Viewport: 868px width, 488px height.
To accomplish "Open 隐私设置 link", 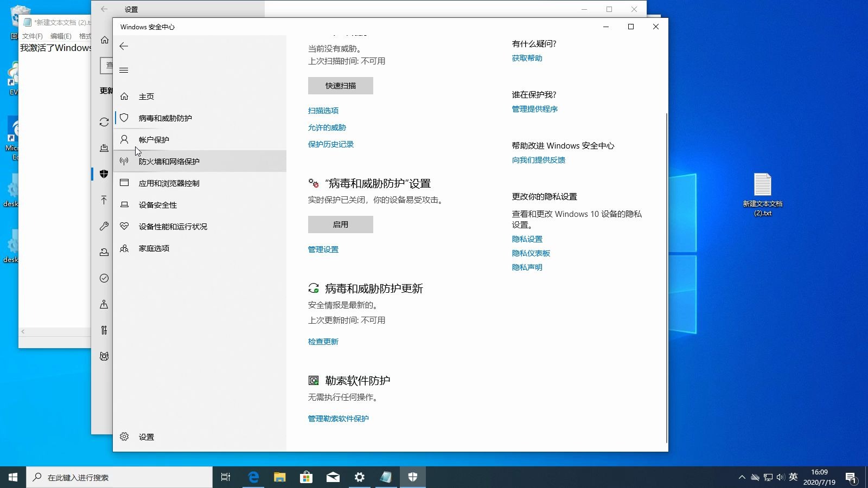I will [x=527, y=239].
